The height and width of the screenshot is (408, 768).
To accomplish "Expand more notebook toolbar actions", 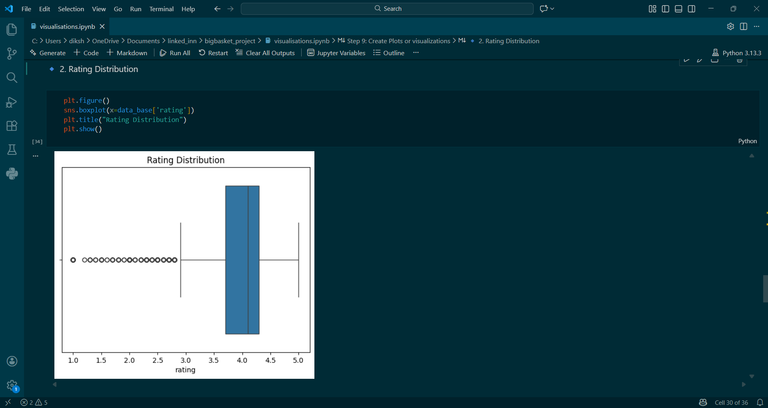I will pos(416,53).
